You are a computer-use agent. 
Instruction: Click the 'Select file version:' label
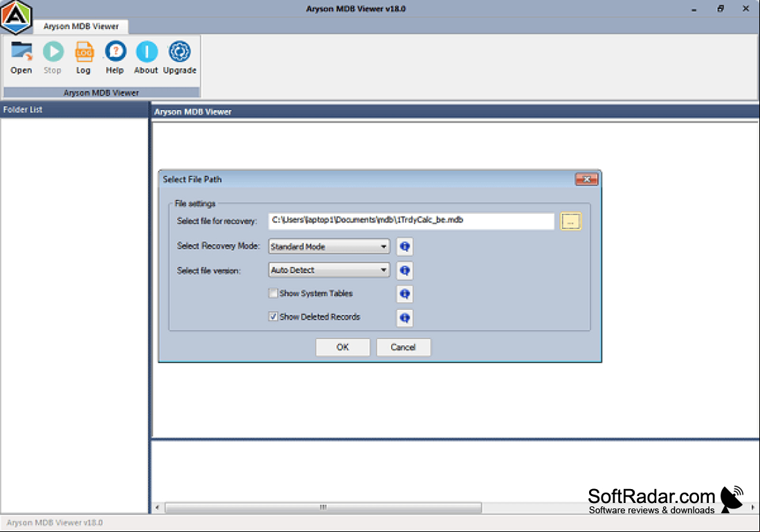(208, 270)
